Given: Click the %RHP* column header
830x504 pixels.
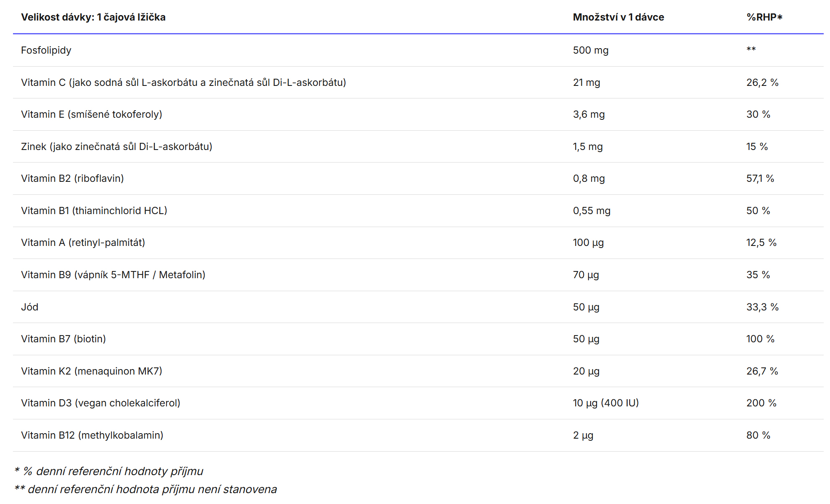Looking at the screenshot, I should click(x=764, y=17).
